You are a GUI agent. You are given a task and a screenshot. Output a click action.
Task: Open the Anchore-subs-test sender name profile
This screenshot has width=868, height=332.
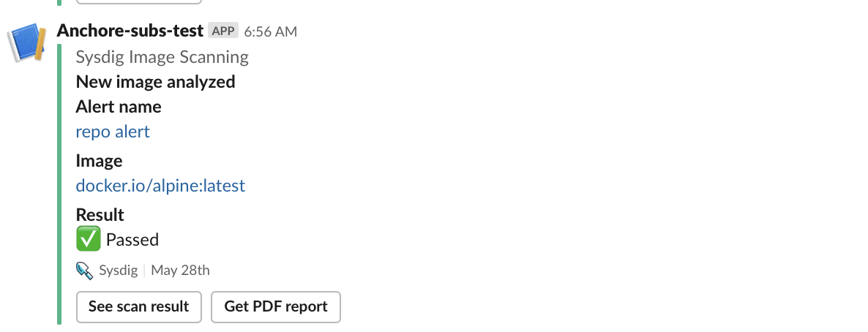pos(130,31)
